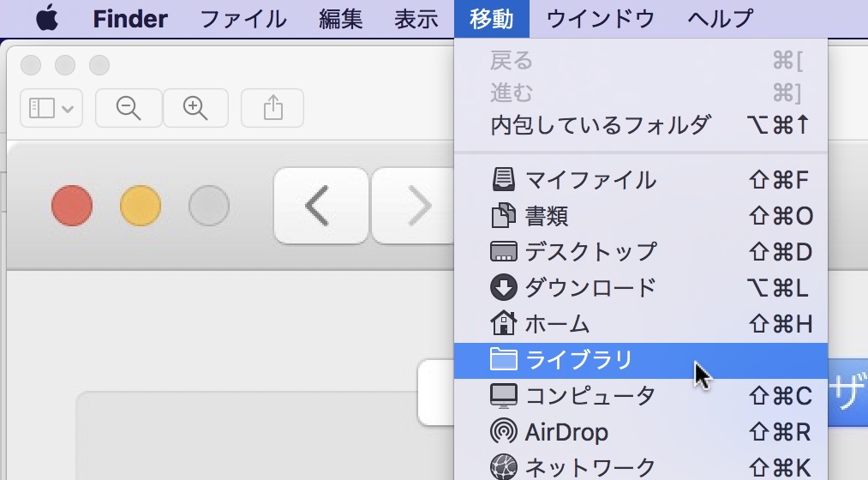Close the 移動 menu in menu bar
Viewport: 868px width, 480px height.
[x=492, y=20]
